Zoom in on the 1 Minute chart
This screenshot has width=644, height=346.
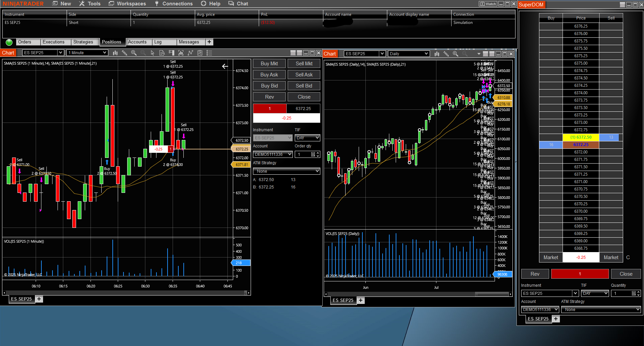(x=134, y=53)
